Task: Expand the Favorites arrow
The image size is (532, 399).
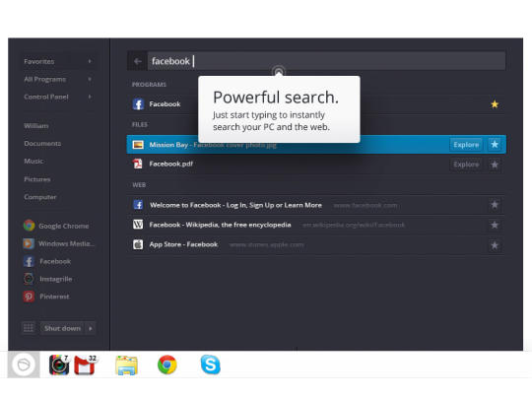Action: 90,61
